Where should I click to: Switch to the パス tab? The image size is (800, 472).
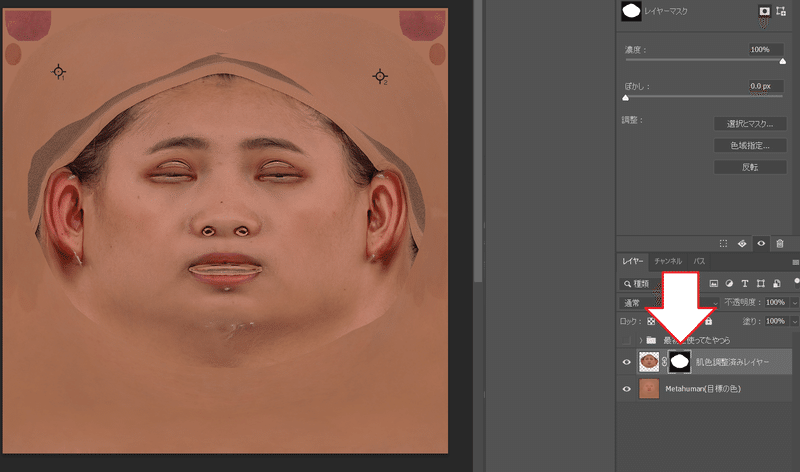(x=699, y=261)
